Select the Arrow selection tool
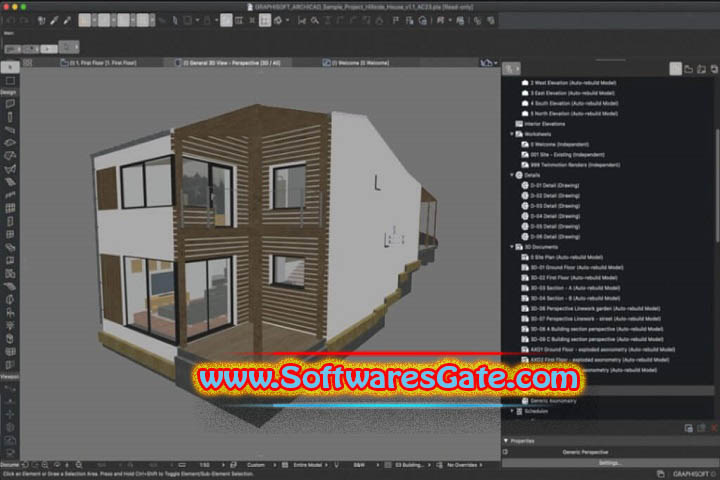720x480 pixels. click(10, 68)
